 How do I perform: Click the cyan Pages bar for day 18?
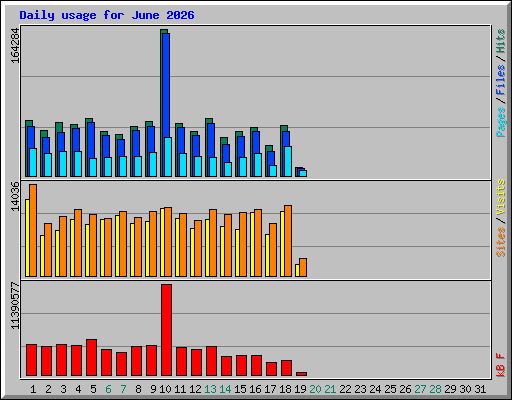tap(288, 161)
